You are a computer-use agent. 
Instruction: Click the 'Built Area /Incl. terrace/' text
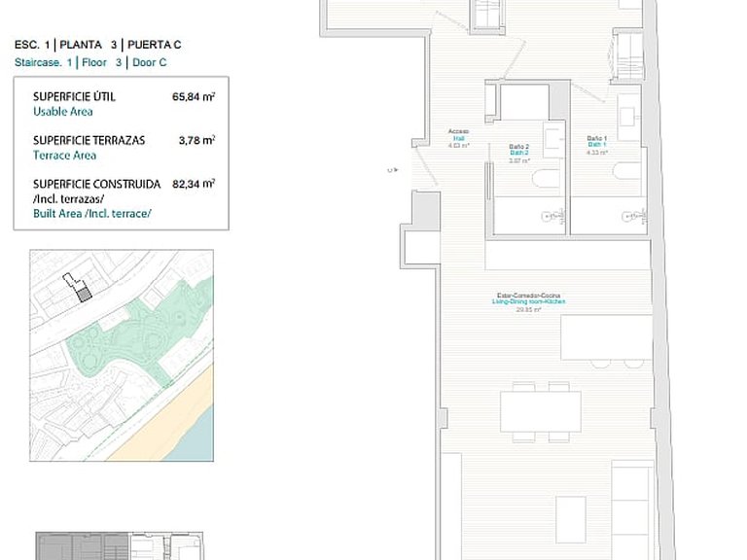point(92,214)
